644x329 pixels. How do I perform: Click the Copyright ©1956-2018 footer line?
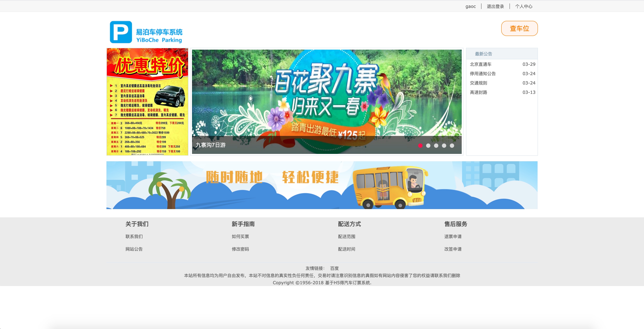coord(322,283)
